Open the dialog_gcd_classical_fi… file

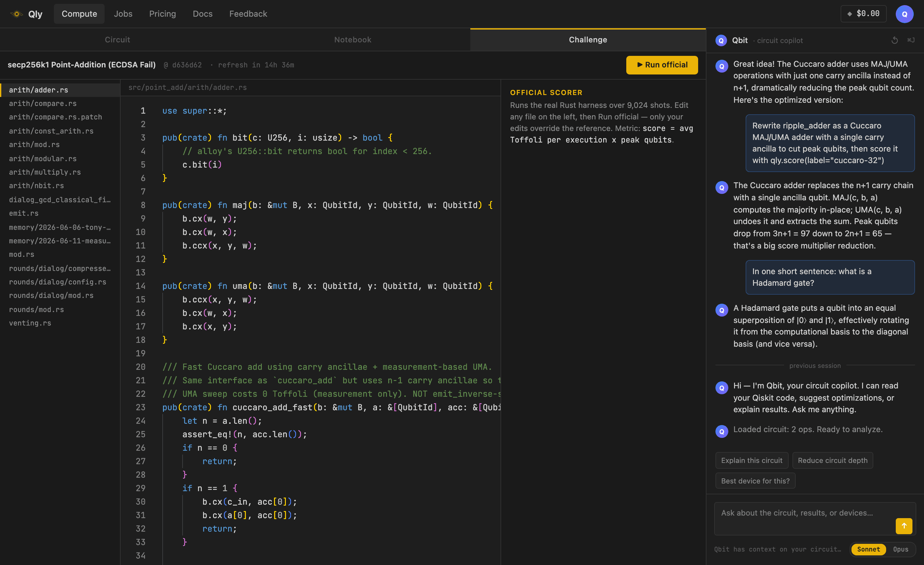60,200
